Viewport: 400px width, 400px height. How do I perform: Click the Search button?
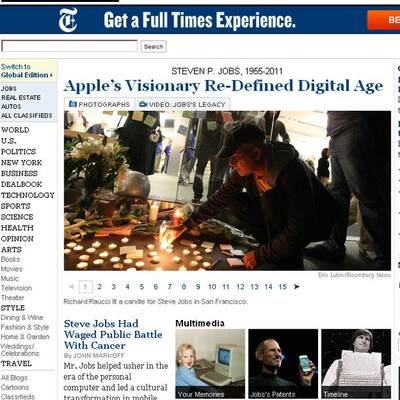pyautogui.click(x=153, y=47)
